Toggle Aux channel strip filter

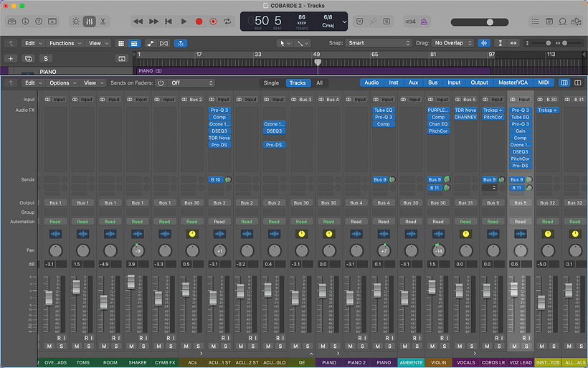click(x=413, y=82)
